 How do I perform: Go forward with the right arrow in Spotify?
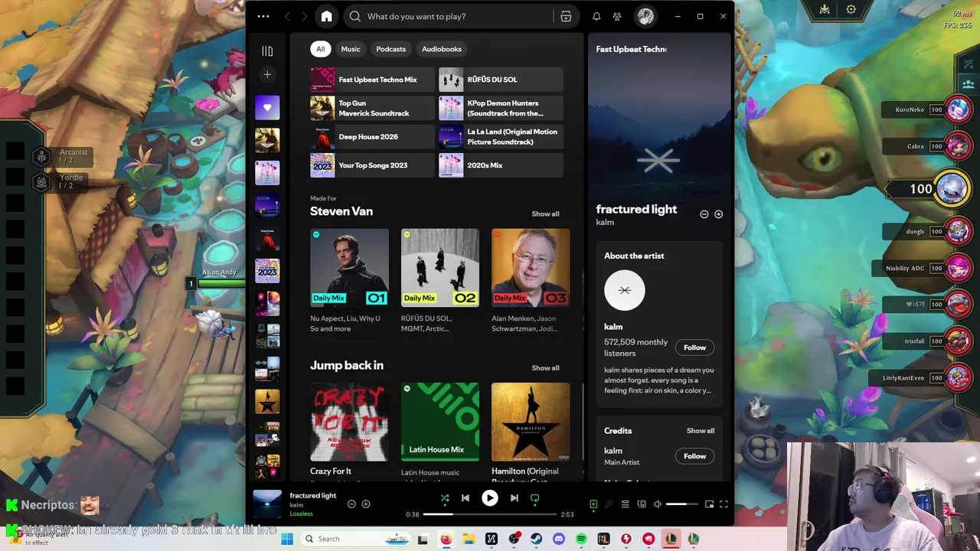(x=304, y=16)
